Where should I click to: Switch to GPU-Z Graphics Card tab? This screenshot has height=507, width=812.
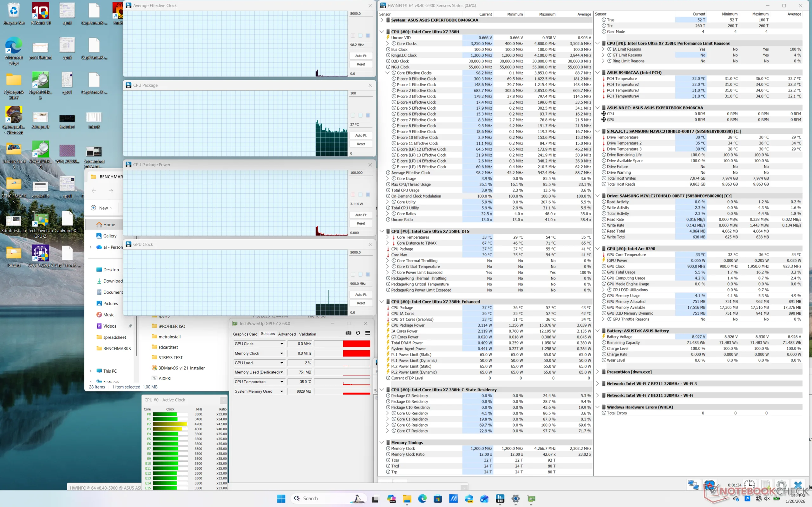point(245,334)
